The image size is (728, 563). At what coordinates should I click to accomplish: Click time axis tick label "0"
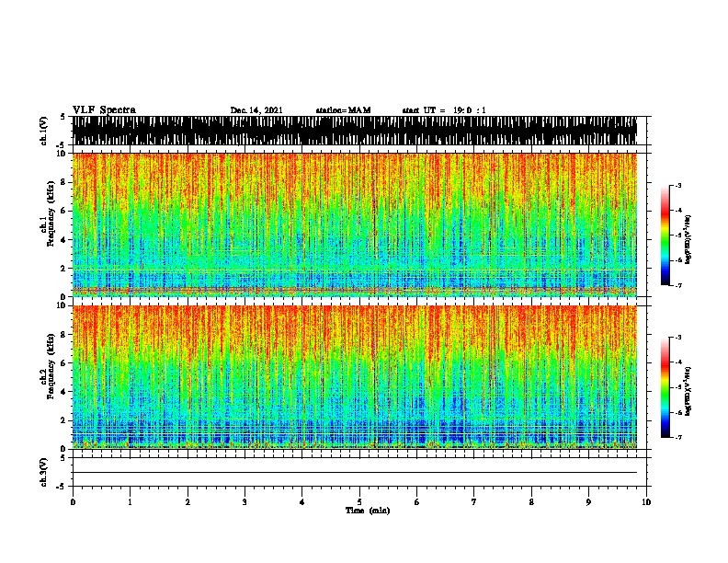click(73, 502)
